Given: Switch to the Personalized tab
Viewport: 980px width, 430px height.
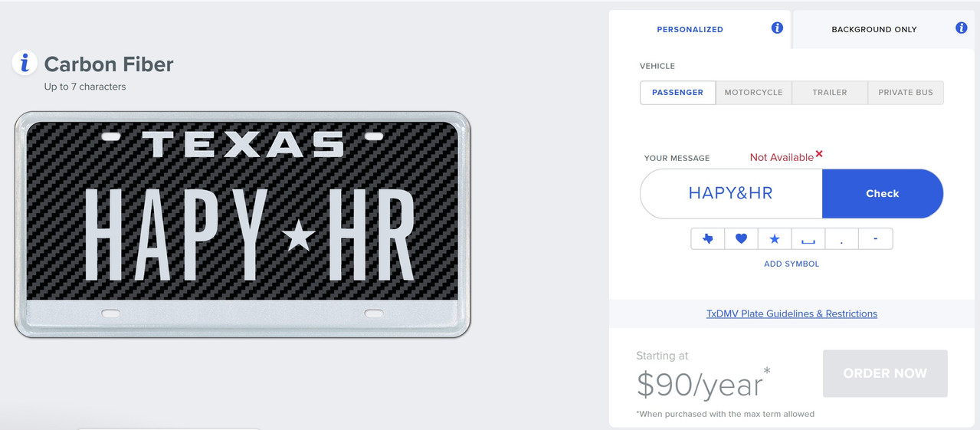Looking at the screenshot, I should coord(690,29).
